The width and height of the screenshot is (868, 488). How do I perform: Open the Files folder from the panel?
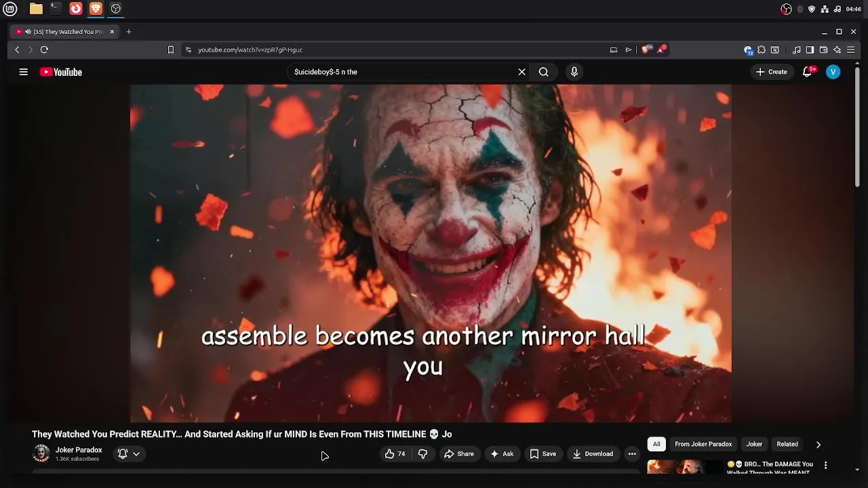[x=36, y=9]
